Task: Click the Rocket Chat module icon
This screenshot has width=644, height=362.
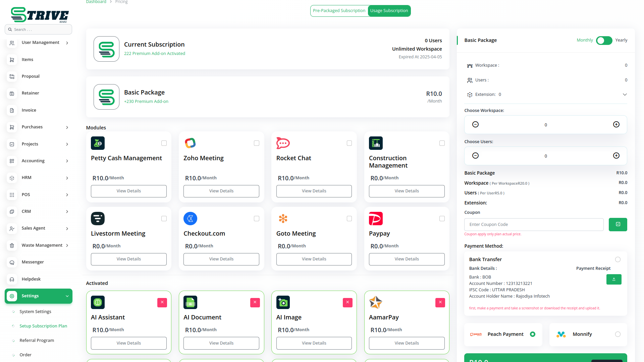Action: 283,143
